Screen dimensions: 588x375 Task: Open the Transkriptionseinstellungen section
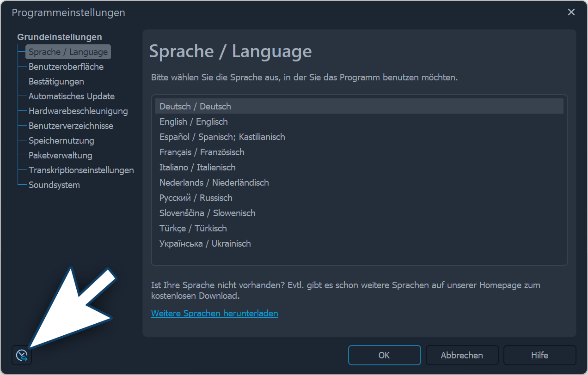pos(81,170)
